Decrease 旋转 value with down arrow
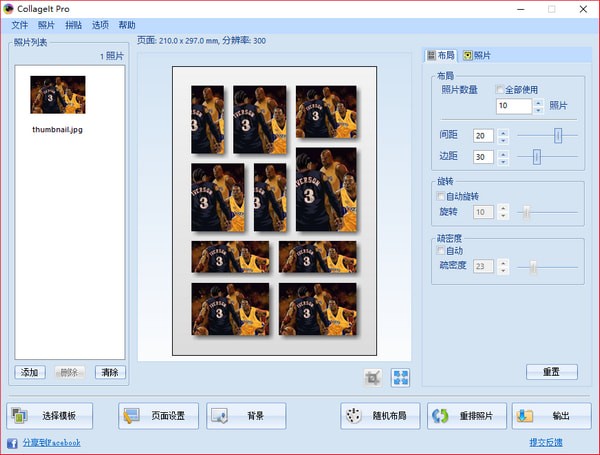Screen dimensions: 600x455 click(x=503, y=216)
